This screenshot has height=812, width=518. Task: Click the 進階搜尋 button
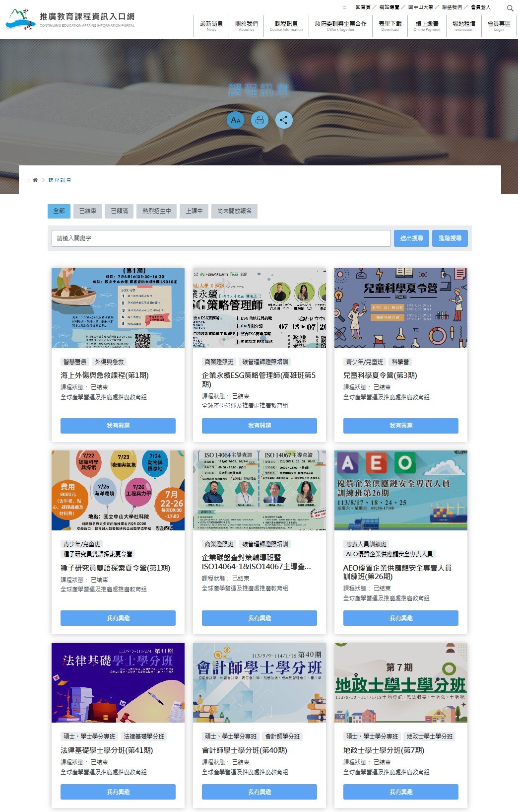450,238
